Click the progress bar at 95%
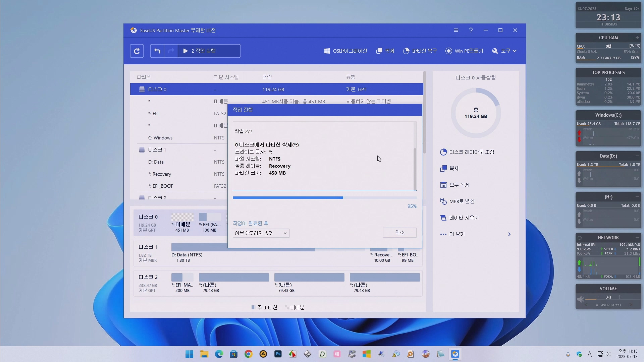The width and height of the screenshot is (644, 362). (x=324, y=198)
